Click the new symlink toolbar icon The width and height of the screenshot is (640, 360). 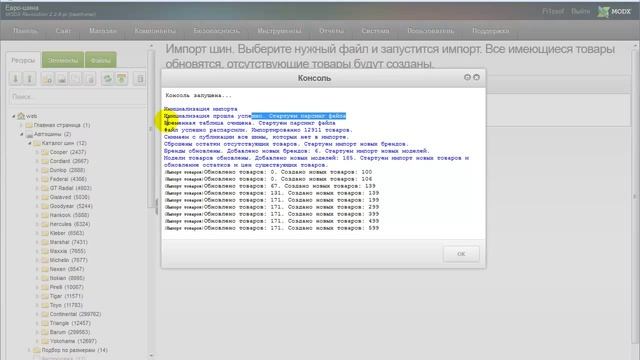(76, 78)
